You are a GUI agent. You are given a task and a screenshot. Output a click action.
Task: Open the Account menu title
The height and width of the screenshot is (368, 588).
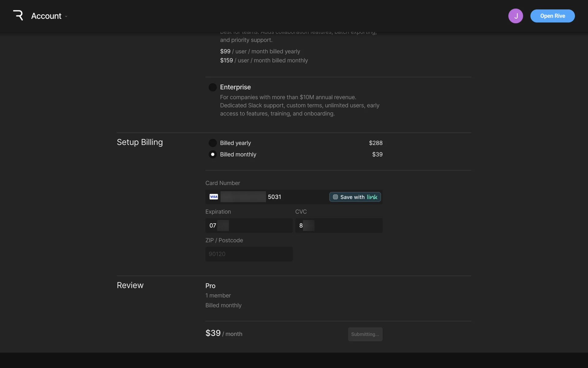click(x=46, y=16)
